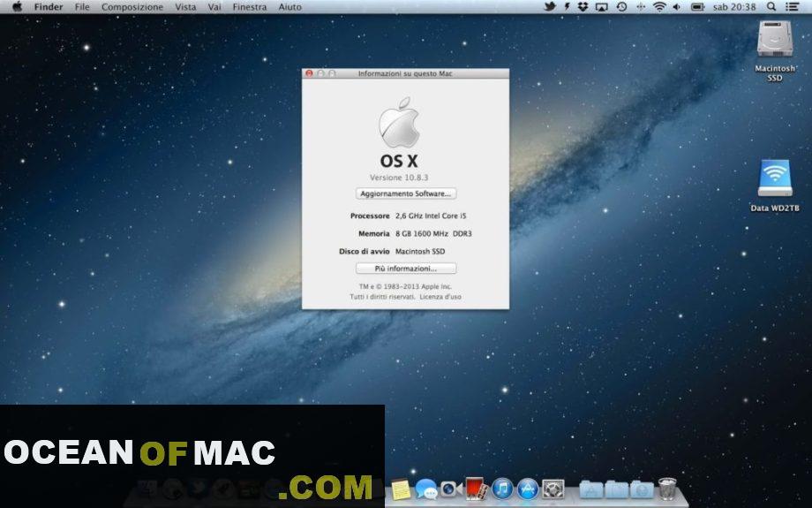
Task: Open the volume control in menu bar
Action: point(676,7)
